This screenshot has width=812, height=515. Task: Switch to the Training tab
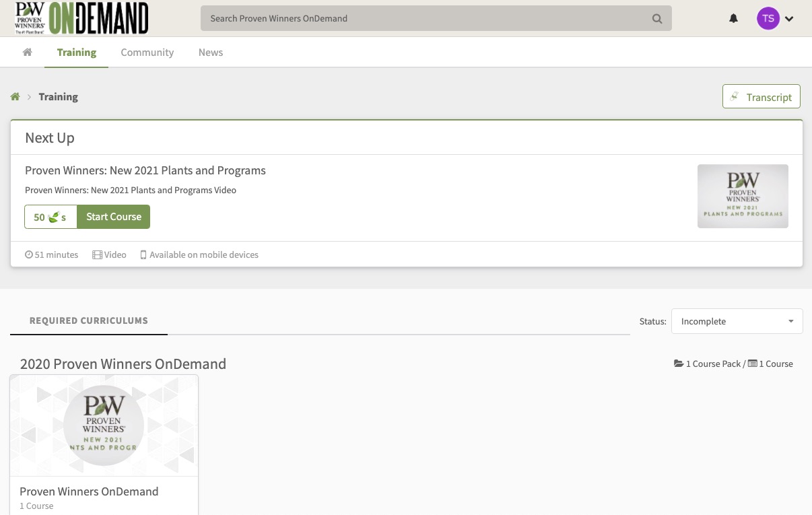76,53
